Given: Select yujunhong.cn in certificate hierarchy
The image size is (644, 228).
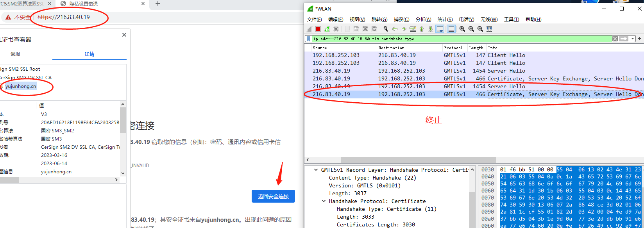Looking at the screenshot, I should pyautogui.click(x=21, y=86).
